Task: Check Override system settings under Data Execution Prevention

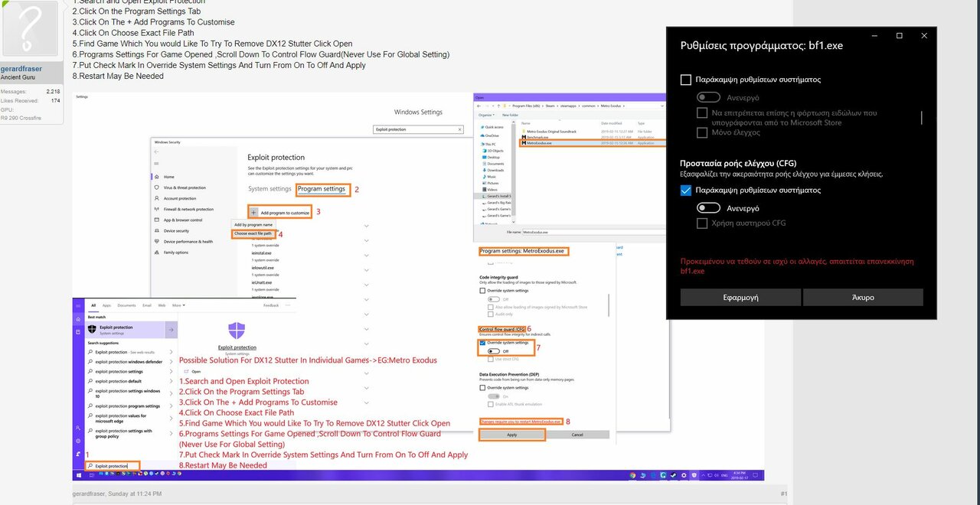Action: point(482,388)
